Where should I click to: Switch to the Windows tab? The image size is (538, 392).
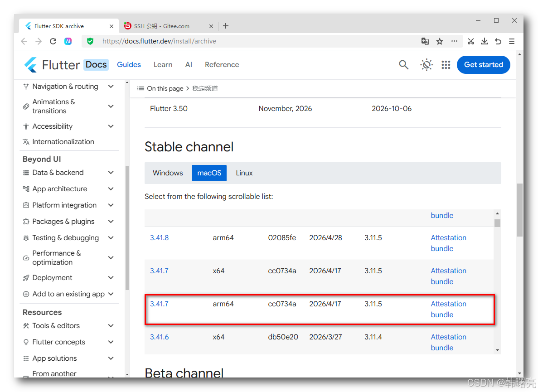tap(168, 173)
